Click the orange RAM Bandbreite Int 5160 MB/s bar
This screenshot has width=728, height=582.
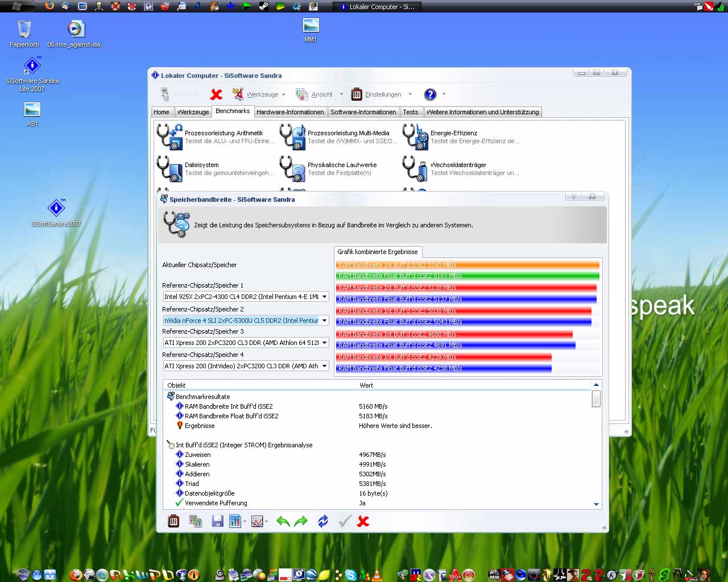coord(468,265)
